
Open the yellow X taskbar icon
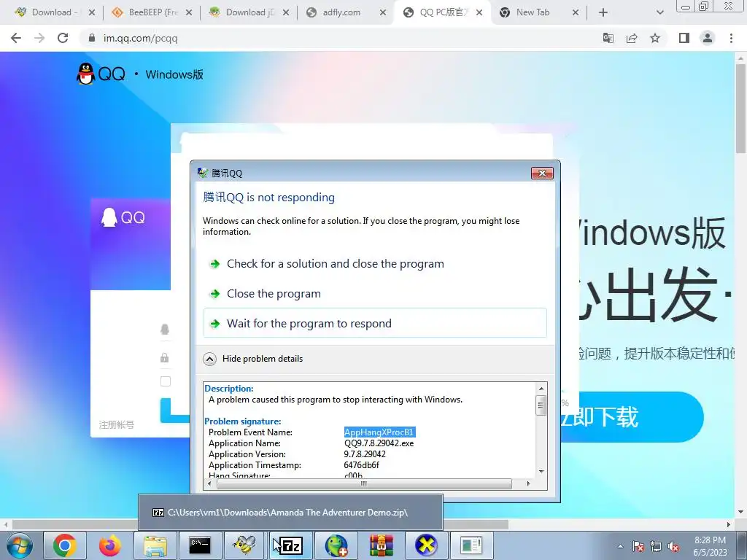point(426,545)
